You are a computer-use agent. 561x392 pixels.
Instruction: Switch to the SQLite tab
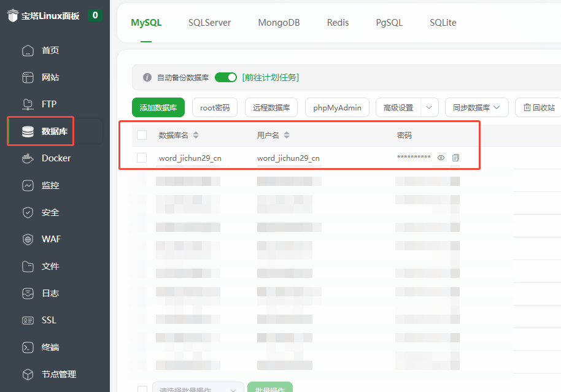pyautogui.click(x=443, y=23)
